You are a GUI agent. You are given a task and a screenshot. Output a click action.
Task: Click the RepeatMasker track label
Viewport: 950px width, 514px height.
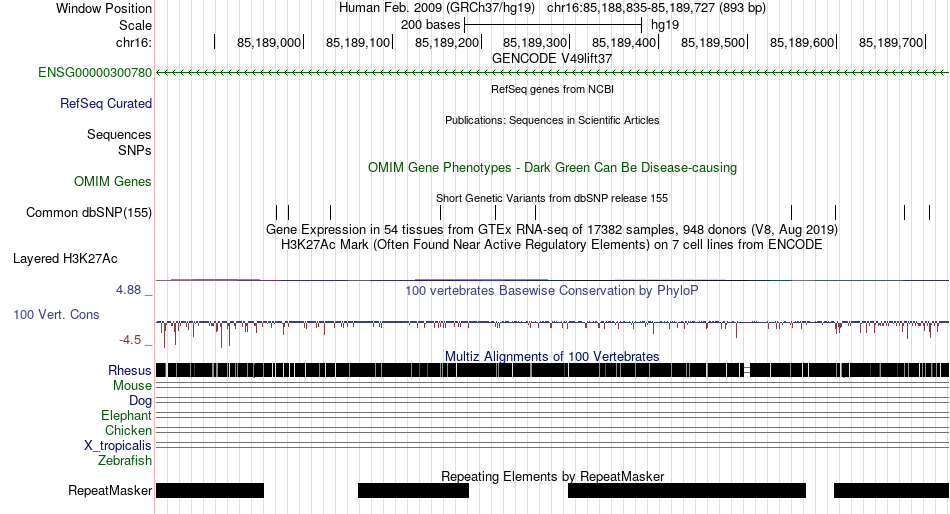(x=110, y=490)
